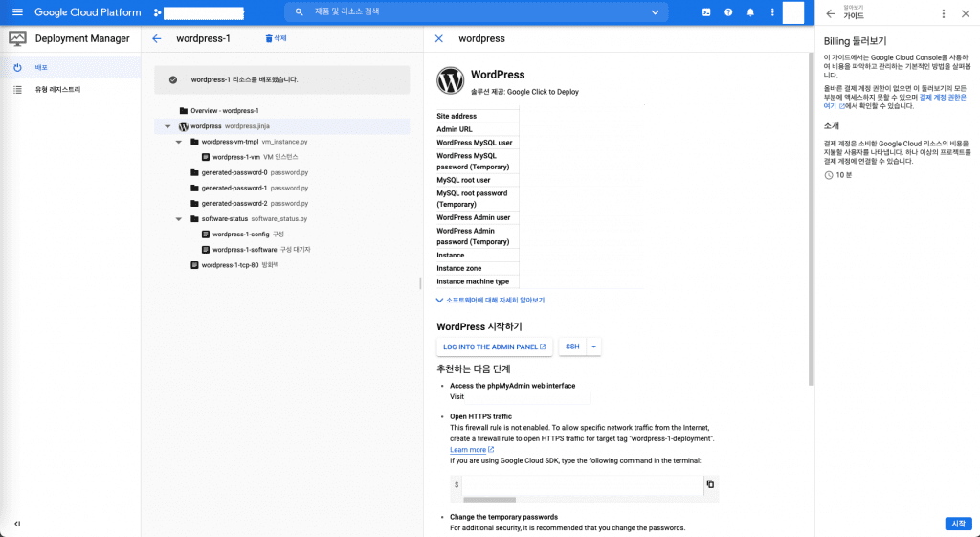This screenshot has height=537, width=980.
Task: Collapse the left sidebar with bottom arrow
Action: pyautogui.click(x=17, y=524)
